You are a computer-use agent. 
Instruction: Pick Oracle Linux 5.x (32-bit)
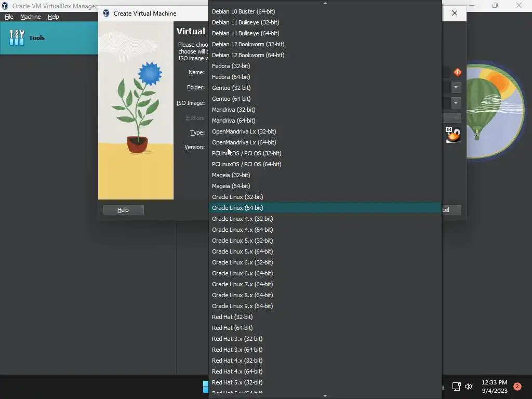(x=325, y=240)
